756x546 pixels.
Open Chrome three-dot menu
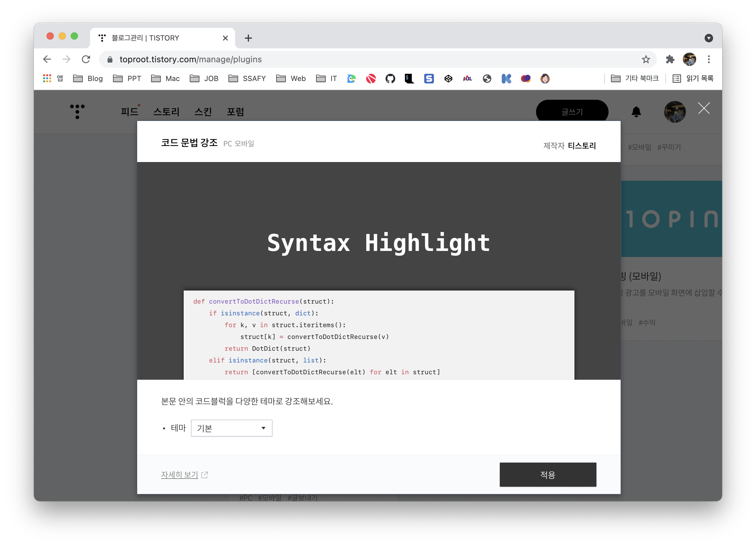[709, 59]
